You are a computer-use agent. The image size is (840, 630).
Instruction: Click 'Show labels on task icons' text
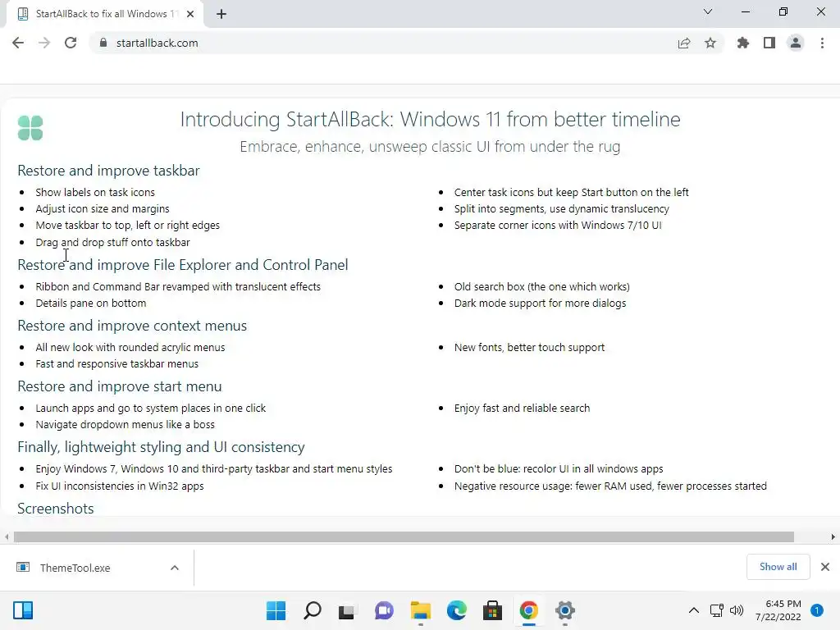coord(95,192)
